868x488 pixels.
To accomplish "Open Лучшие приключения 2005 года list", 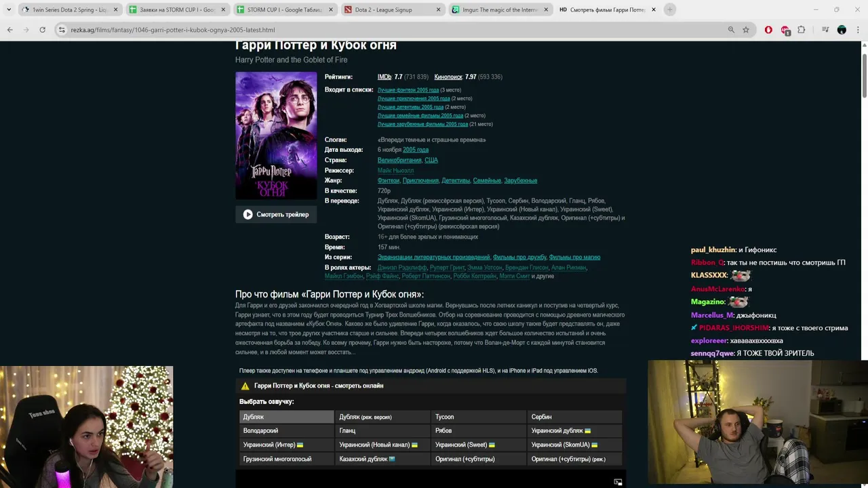I will click(x=414, y=98).
